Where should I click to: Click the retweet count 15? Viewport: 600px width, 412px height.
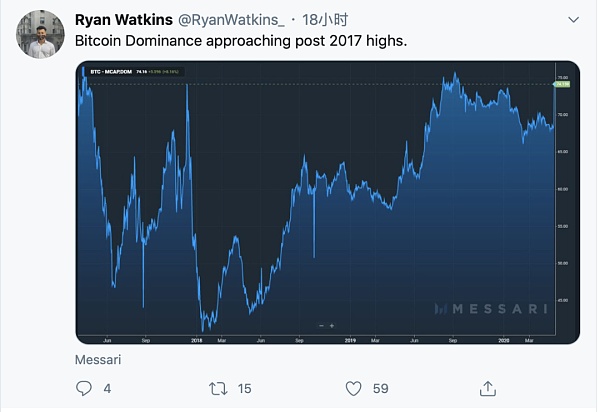click(245, 388)
